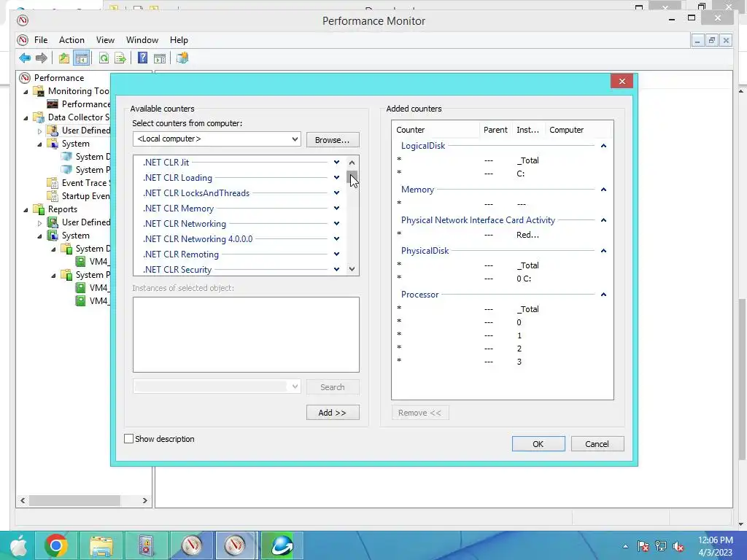This screenshot has height=560, width=747.
Task: Click the Export List toolbar icon
Action: [120, 58]
